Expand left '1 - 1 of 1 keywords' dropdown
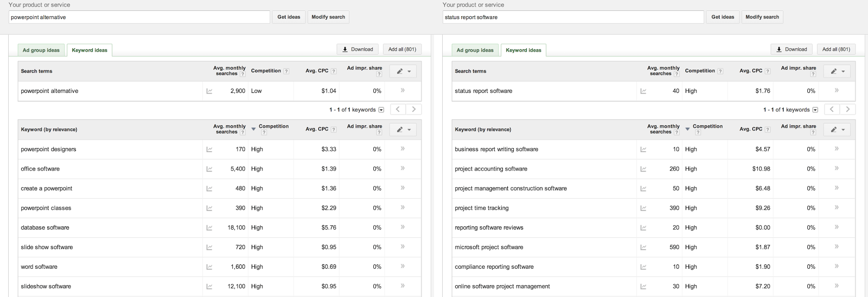 [x=381, y=110]
